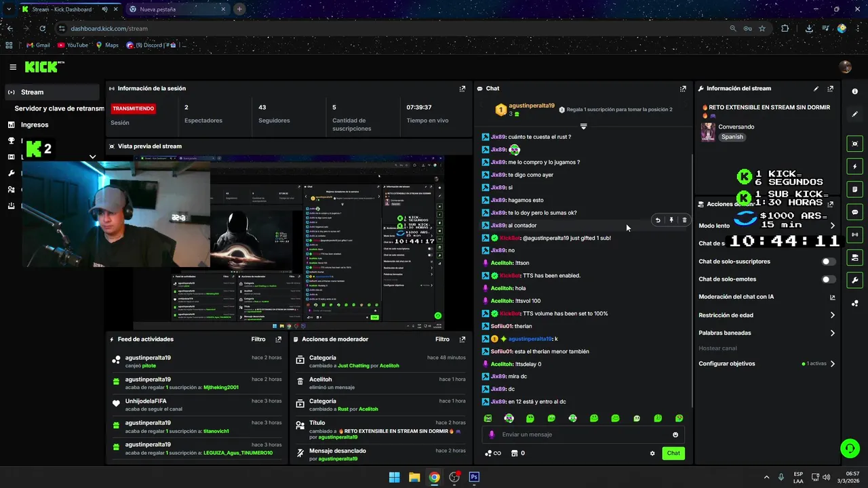This screenshot has width=868, height=488.
Task: Reload the page in the browser
Action: click(x=43, y=28)
